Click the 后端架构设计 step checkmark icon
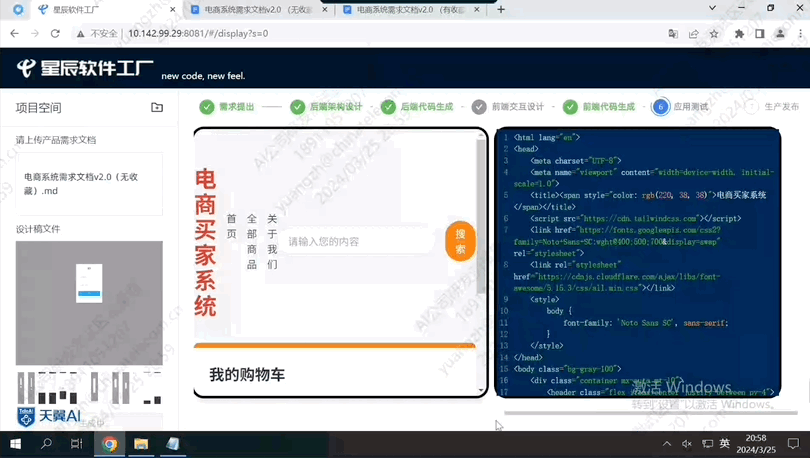This screenshot has height=458, width=810. click(297, 107)
